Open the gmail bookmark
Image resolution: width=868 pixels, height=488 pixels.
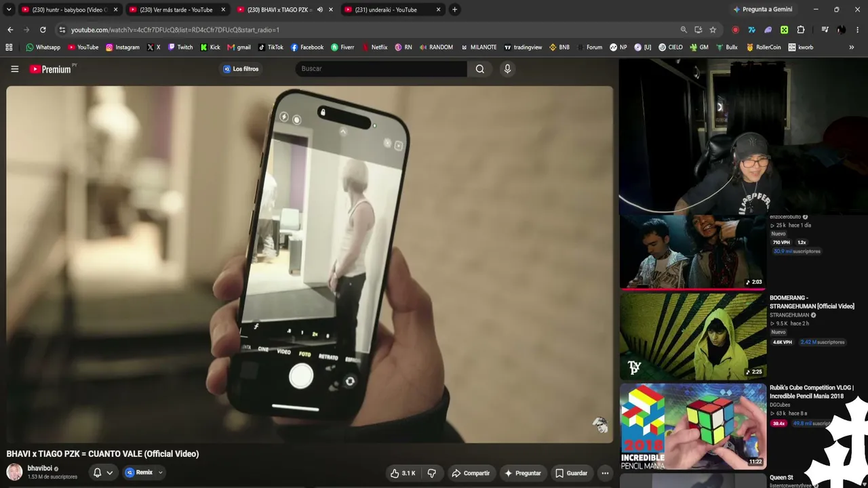coord(239,47)
